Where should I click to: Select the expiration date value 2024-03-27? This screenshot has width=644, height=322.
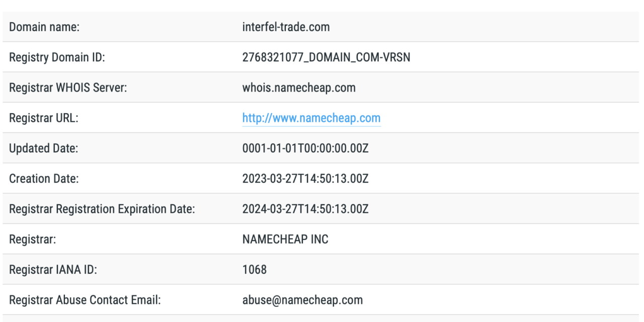305,209
